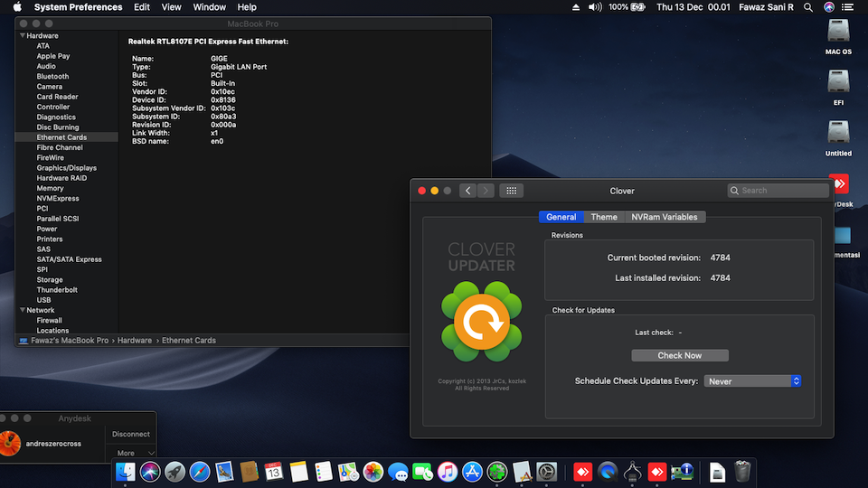Open Launchpad from the dock

click(175, 471)
